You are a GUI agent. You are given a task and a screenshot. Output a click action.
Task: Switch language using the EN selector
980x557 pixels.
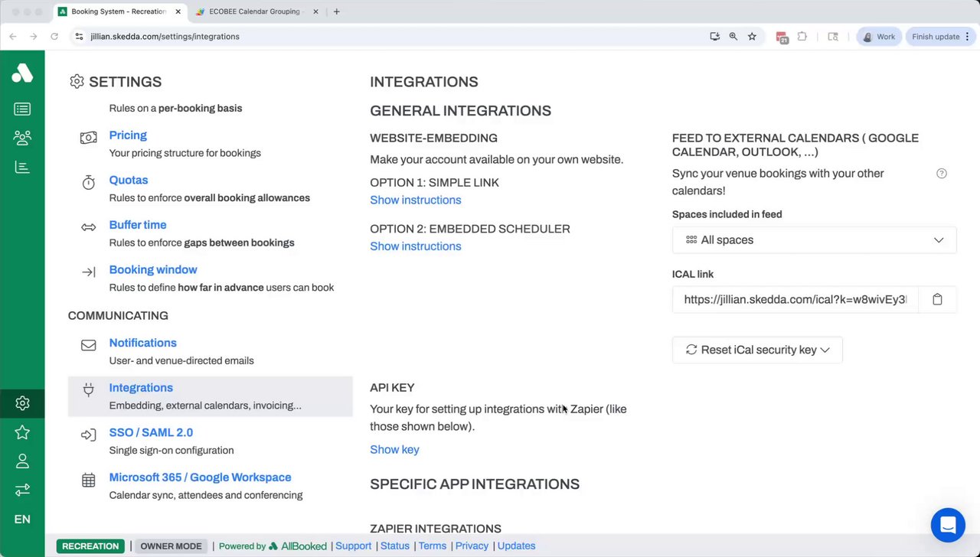(22, 520)
